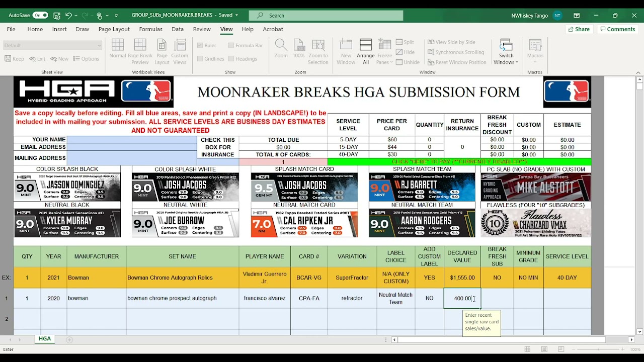Open the Zoom magnifier dialog
Image resolution: width=644 pixels, height=362 pixels.
click(x=281, y=49)
